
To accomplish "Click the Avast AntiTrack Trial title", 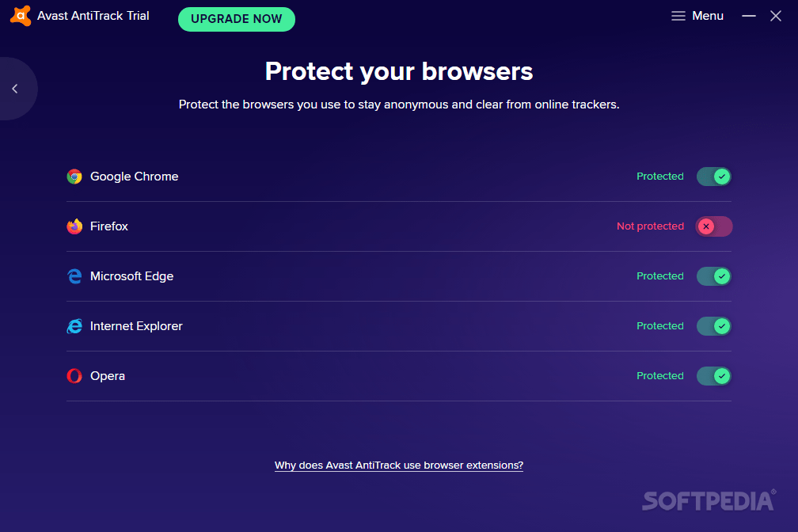I will click(93, 15).
